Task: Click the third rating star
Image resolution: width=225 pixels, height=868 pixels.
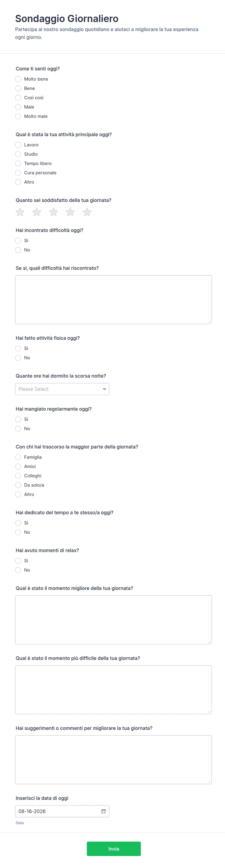Action: (x=53, y=212)
